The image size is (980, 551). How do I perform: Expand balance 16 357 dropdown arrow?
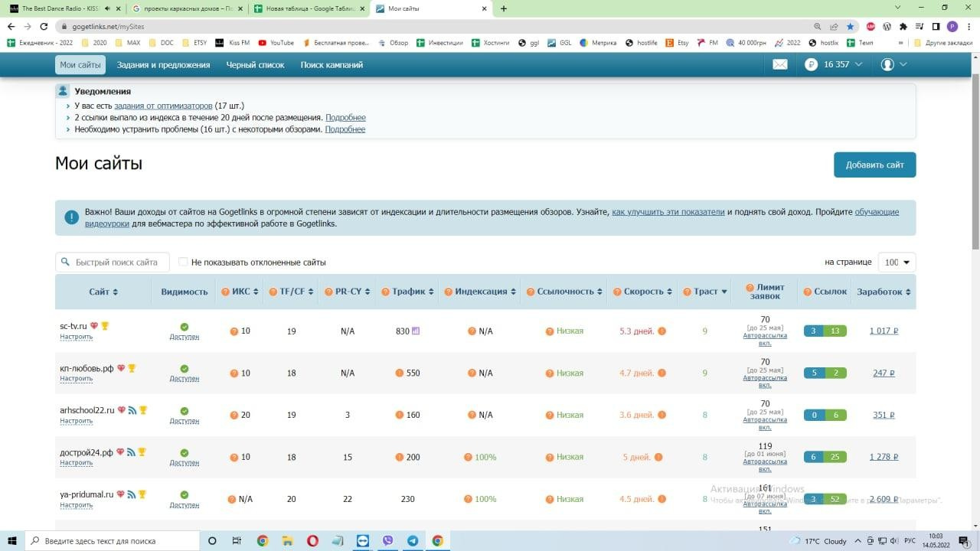tap(858, 64)
